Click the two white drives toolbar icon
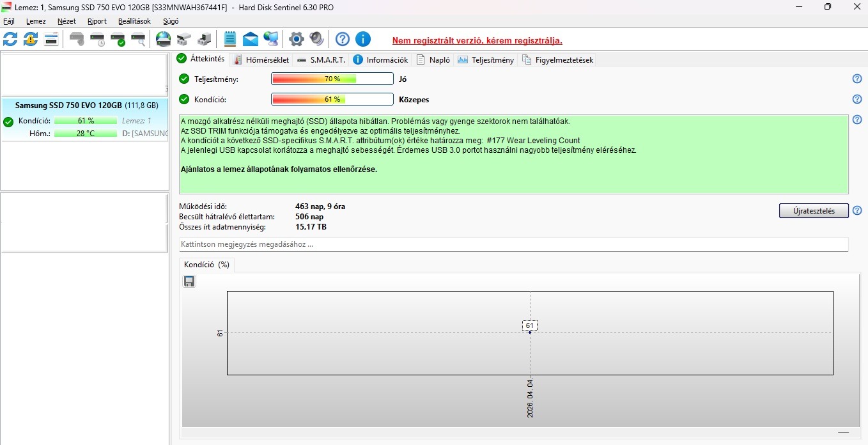 [184, 39]
